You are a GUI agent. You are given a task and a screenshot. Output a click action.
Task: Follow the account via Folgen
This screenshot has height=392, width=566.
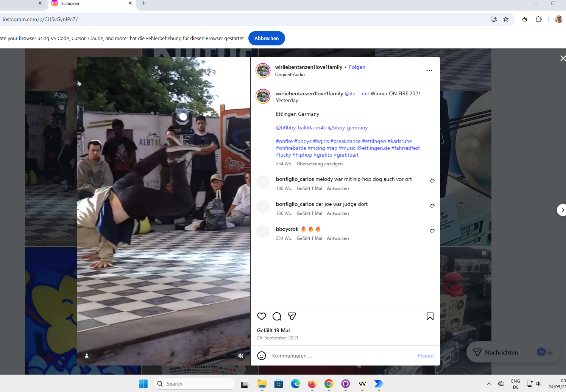(357, 67)
